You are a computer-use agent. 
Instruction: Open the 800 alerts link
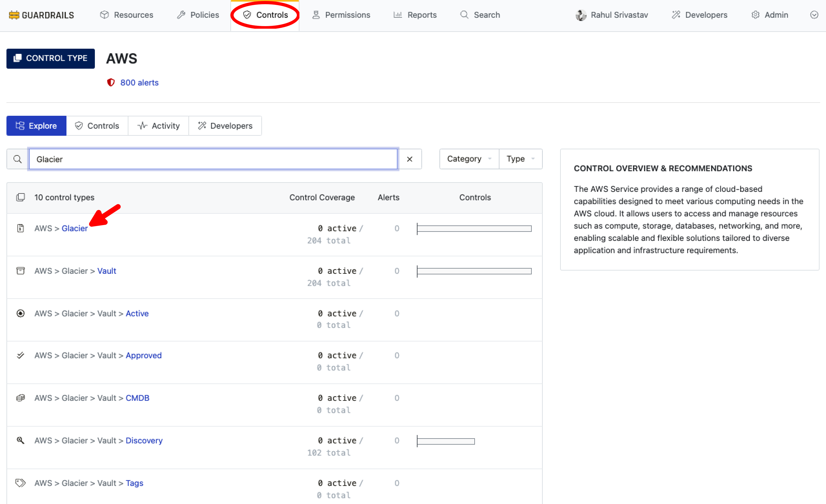coord(139,83)
